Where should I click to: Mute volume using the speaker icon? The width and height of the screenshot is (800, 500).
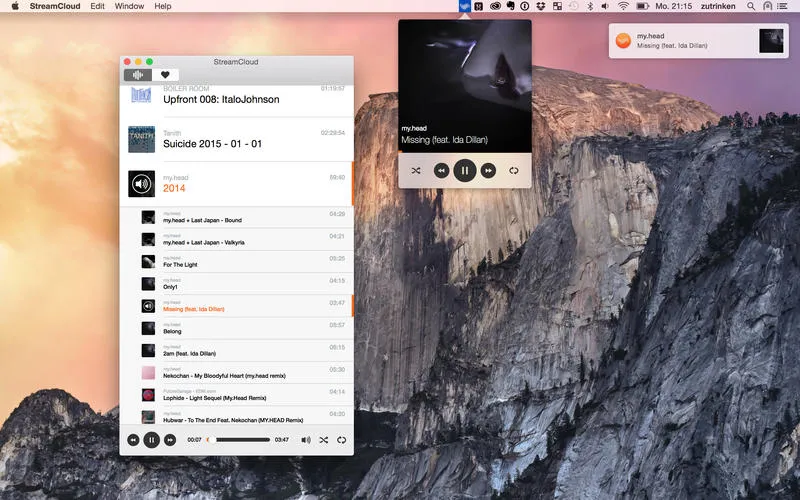[306, 440]
